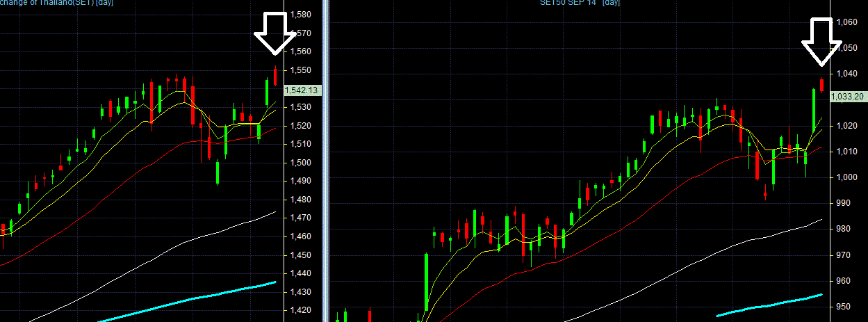
Task: Click the 1,500 price axis value
Action: (x=300, y=163)
